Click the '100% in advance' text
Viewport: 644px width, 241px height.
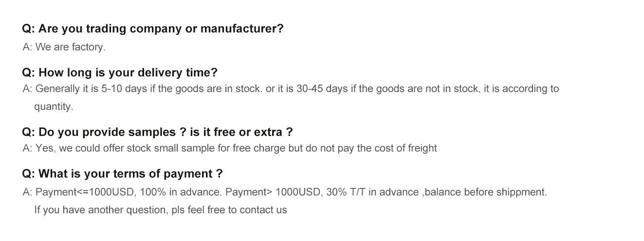pos(181,192)
